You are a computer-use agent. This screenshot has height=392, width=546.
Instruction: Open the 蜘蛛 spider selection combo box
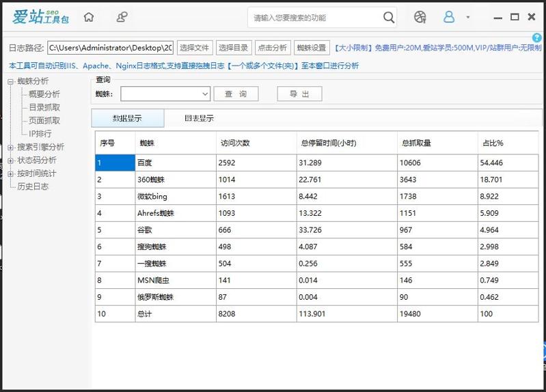(165, 94)
